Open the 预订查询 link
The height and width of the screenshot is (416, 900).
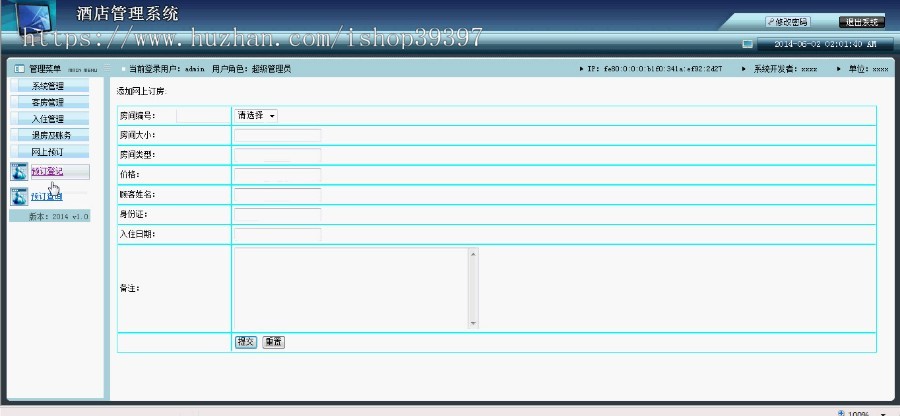47,197
